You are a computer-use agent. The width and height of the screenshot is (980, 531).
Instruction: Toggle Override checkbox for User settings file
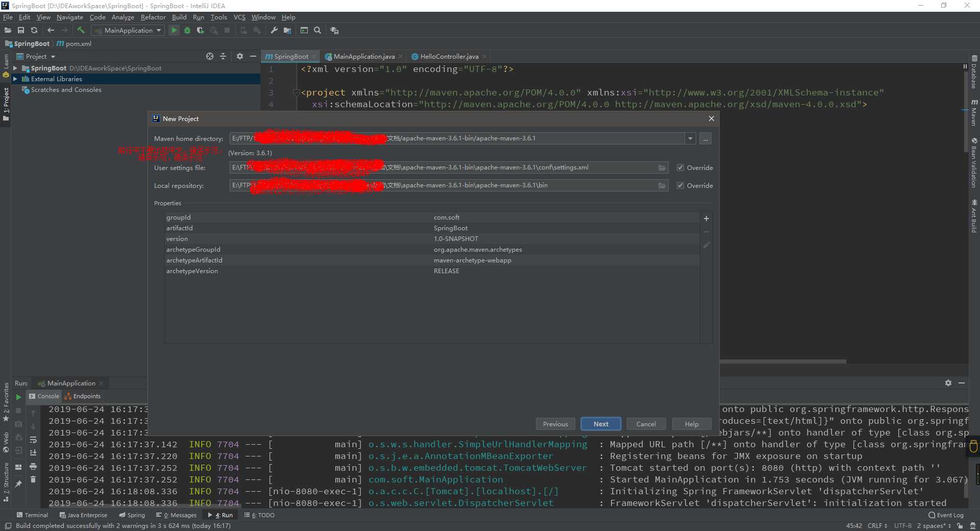680,167
